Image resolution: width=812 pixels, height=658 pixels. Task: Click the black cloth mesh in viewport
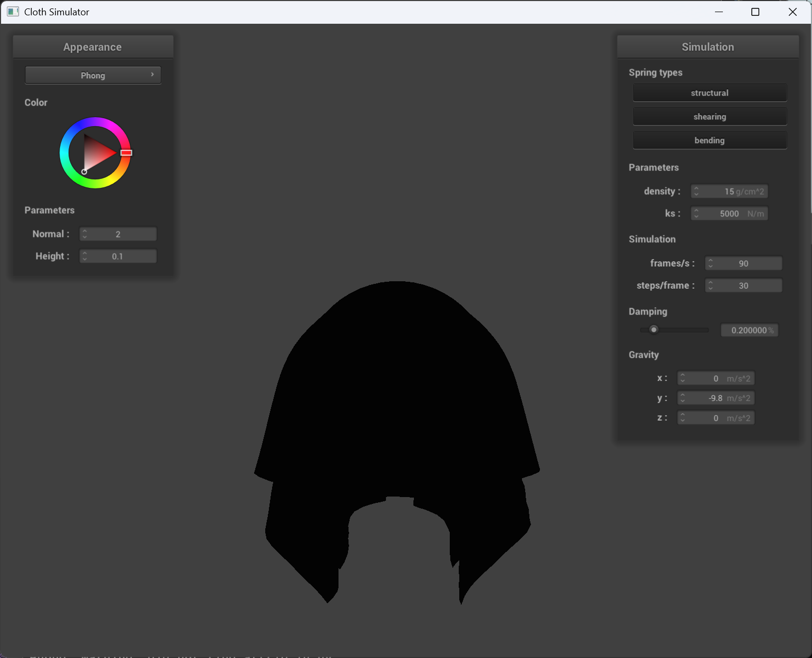397,401
